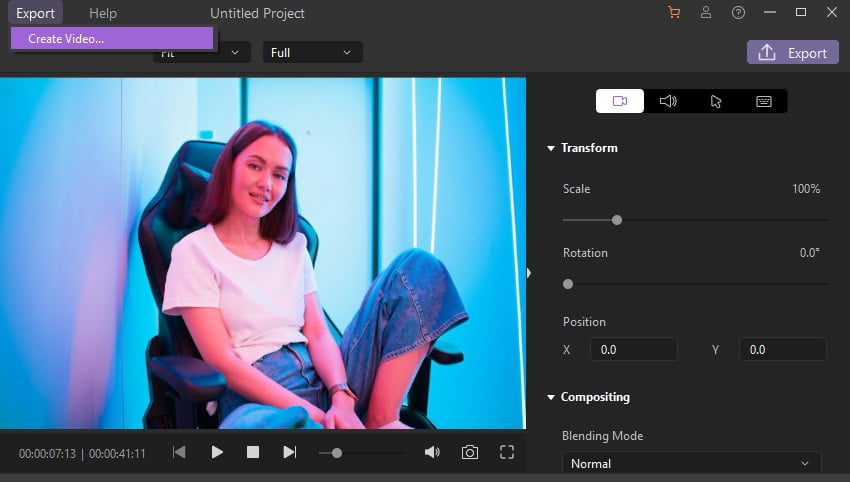
Task: Open the Fit zoom dropdown
Action: pos(201,53)
